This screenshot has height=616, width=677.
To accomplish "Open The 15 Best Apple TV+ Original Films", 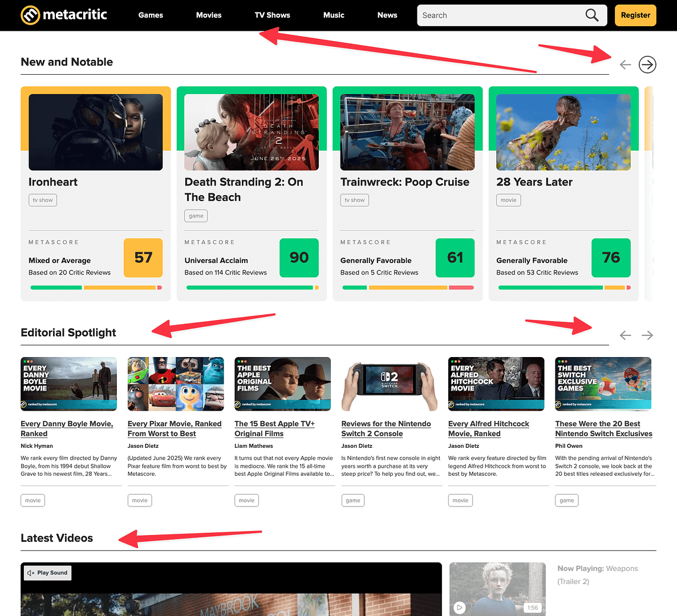I will click(274, 429).
